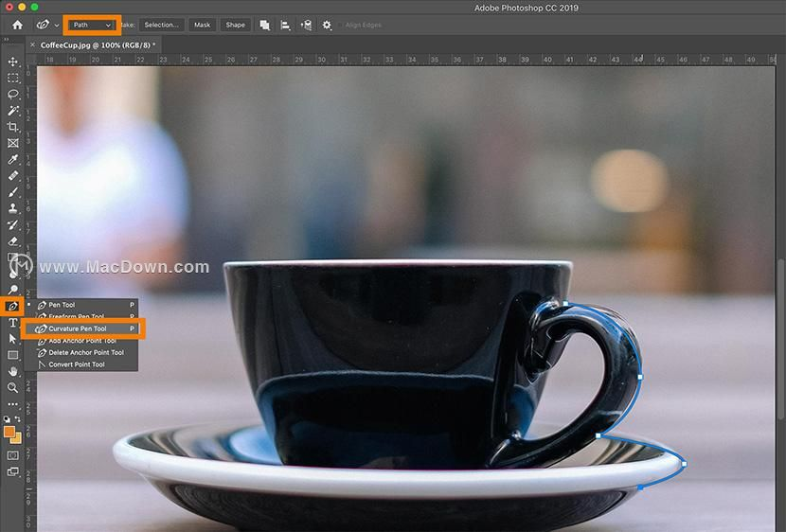Open the Path operations icon
This screenshot has width=786, height=532.
(x=264, y=25)
